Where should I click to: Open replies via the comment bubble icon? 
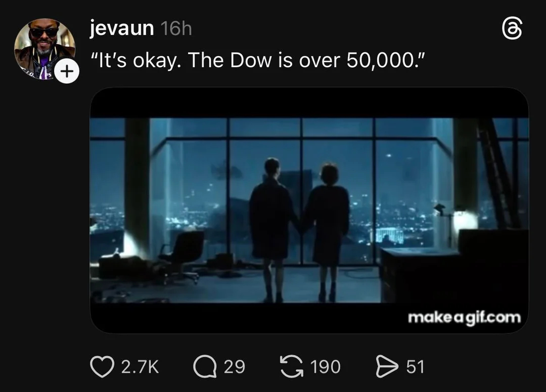pyautogui.click(x=204, y=367)
